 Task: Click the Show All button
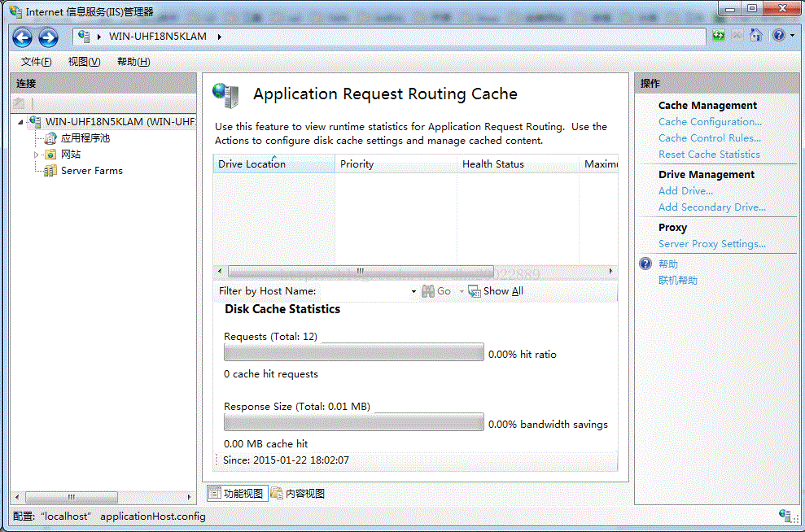point(496,291)
